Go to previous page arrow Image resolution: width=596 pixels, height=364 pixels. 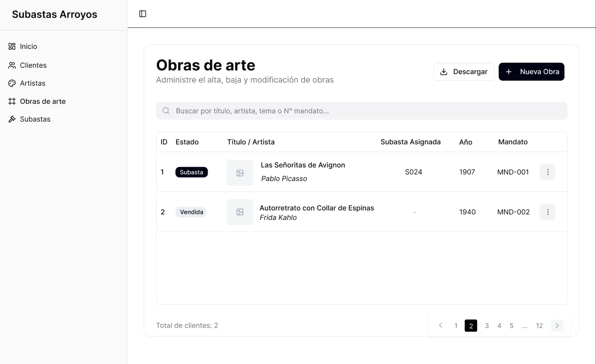(440, 325)
